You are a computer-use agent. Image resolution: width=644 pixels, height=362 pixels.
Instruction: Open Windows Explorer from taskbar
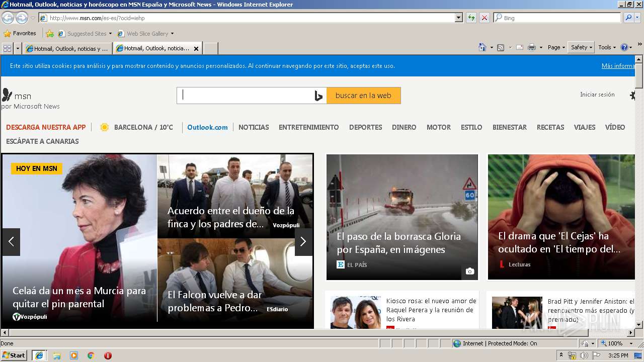point(57,355)
